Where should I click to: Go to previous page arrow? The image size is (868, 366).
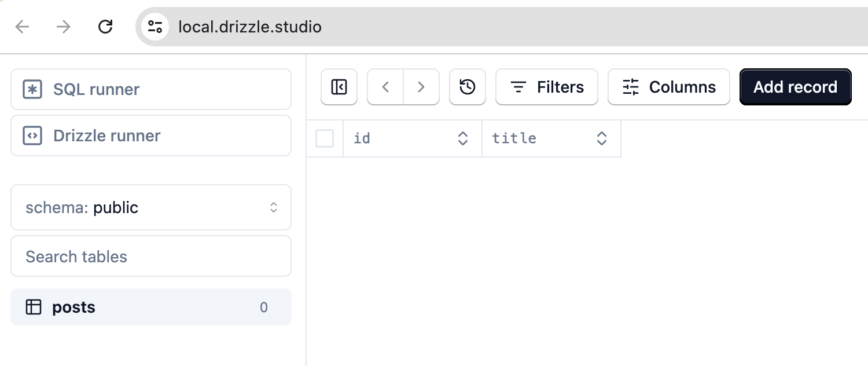pos(385,87)
